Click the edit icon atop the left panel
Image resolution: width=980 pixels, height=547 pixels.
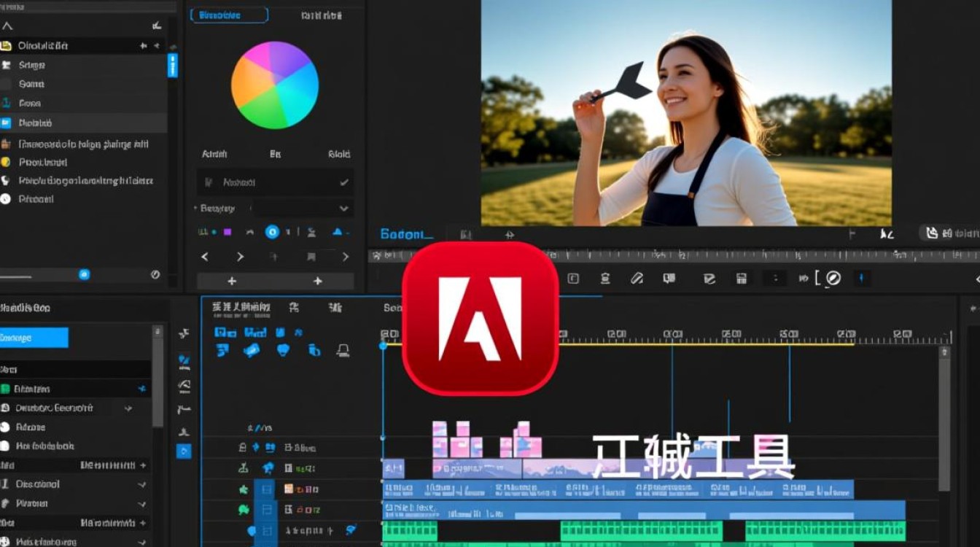click(x=156, y=26)
